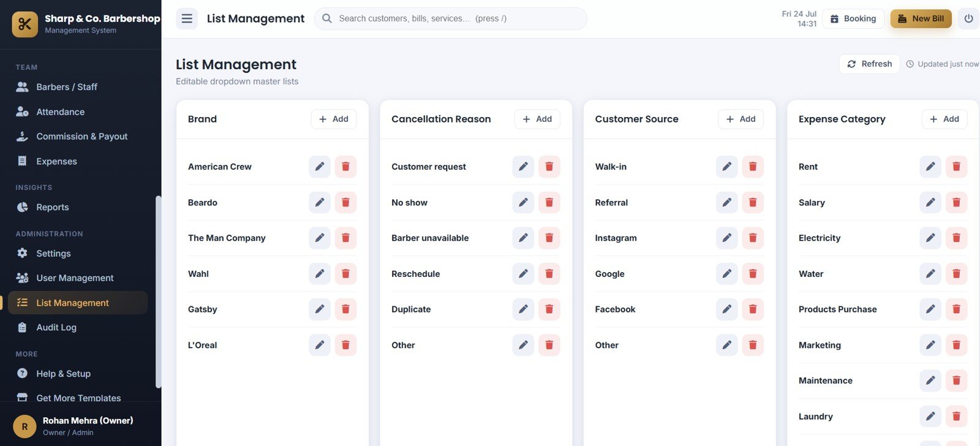Click the sidebar scrollbar
The width and height of the screenshot is (980, 446).
pyautogui.click(x=158, y=292)
